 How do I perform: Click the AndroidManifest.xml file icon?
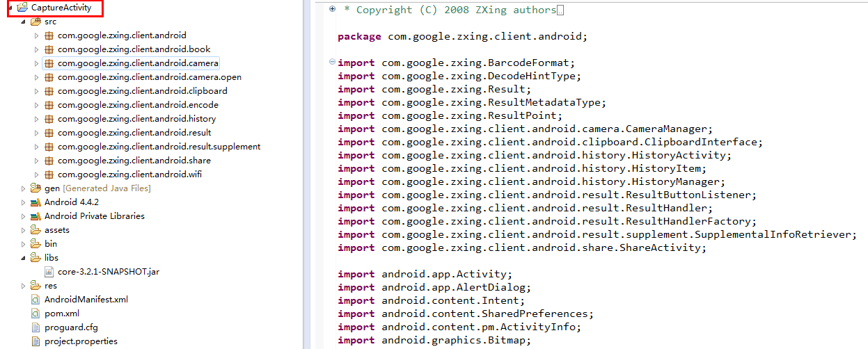point(35,300)
